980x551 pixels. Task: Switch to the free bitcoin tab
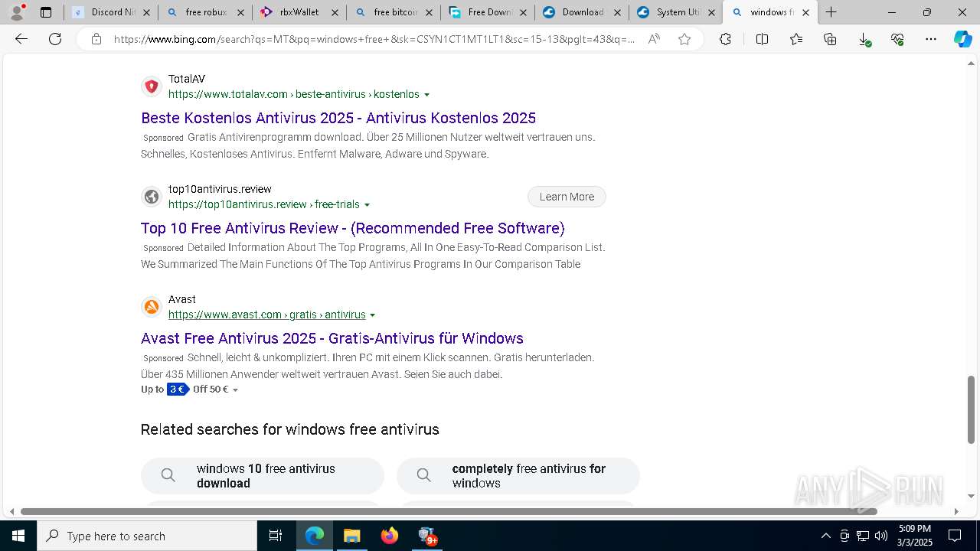tap(394, 12)
